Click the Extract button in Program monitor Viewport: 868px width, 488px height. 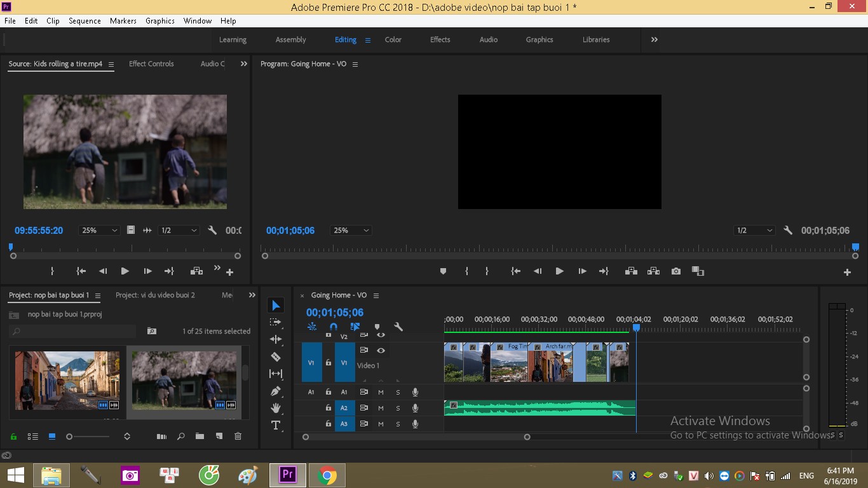(653, 271)
